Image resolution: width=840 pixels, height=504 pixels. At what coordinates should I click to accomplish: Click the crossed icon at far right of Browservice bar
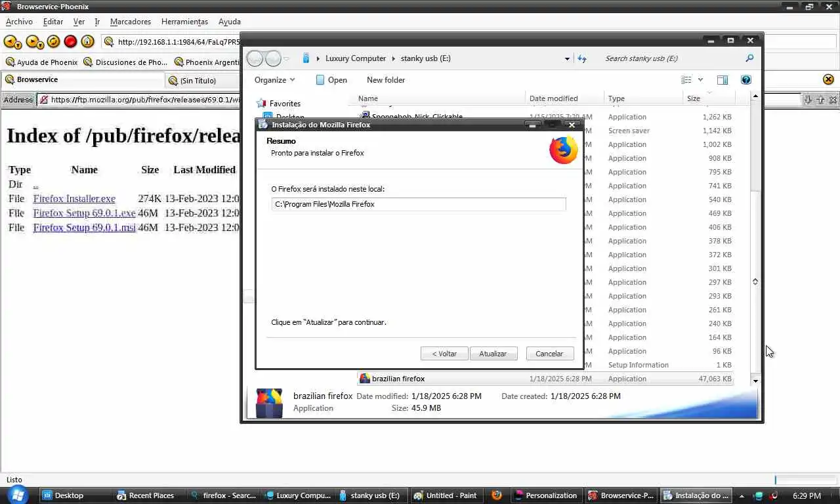click(x=833, y=100)
